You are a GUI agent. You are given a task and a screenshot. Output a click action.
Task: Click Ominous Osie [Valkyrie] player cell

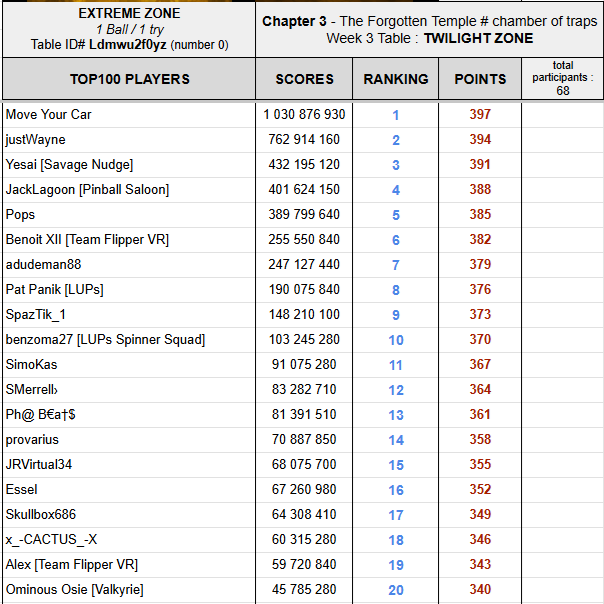75,590
